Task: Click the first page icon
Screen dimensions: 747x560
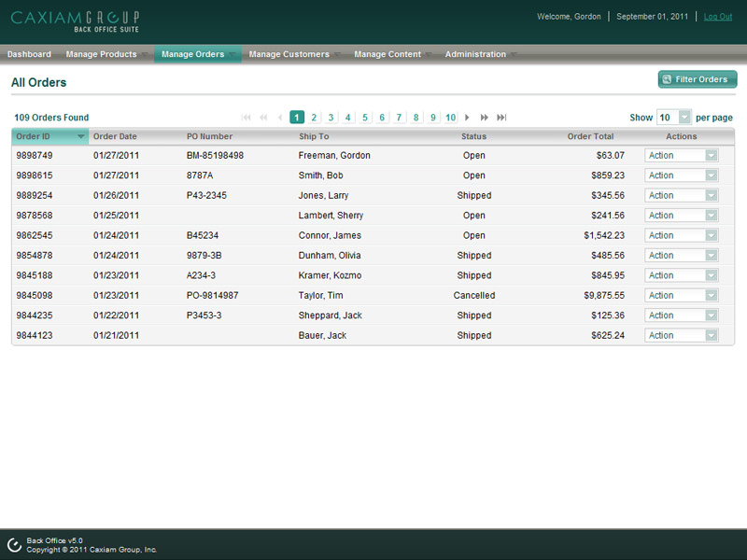Action: [247, 118]
